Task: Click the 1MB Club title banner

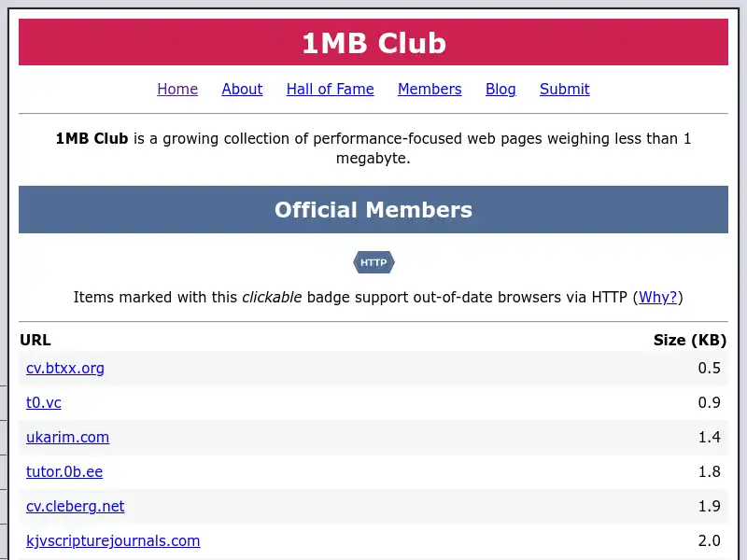Action: (373, 42)
